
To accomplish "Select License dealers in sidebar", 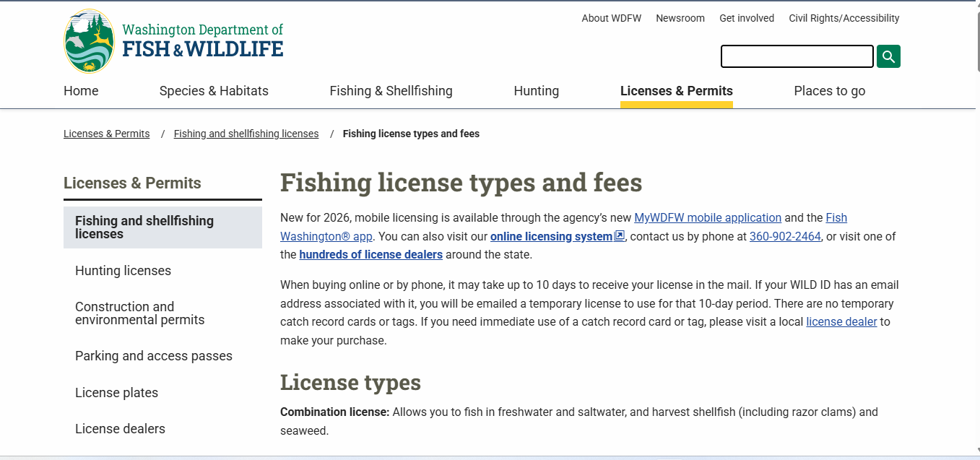I will 120,429.
